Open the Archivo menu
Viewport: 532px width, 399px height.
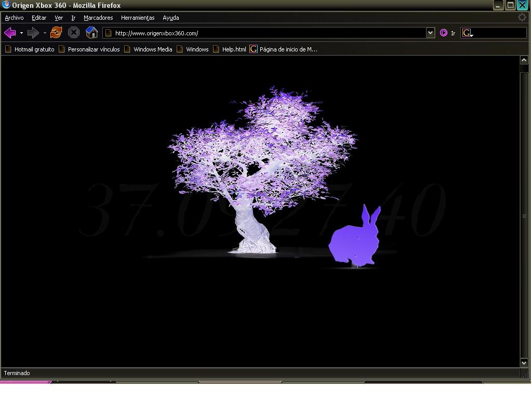(14, 18)
